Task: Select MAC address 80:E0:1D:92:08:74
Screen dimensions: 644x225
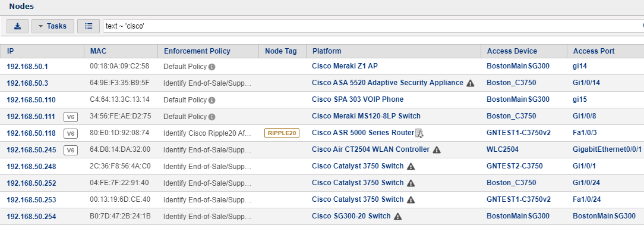Action: point(119,133)
